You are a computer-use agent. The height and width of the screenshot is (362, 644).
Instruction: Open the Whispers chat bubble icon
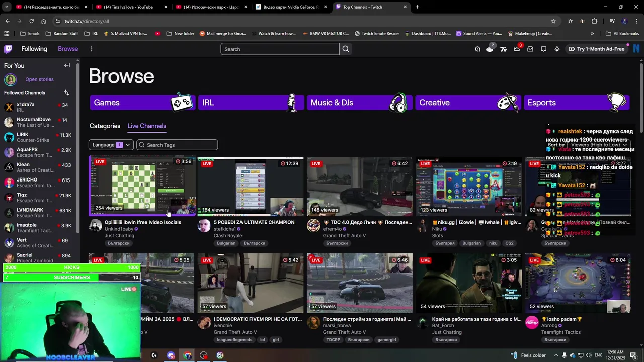coord(543,49)
